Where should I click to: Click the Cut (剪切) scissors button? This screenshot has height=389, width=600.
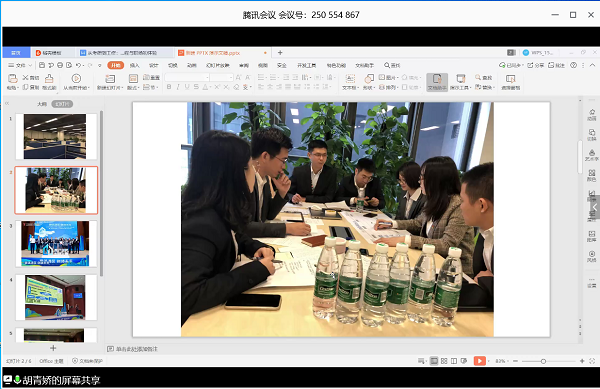point(31,78)
